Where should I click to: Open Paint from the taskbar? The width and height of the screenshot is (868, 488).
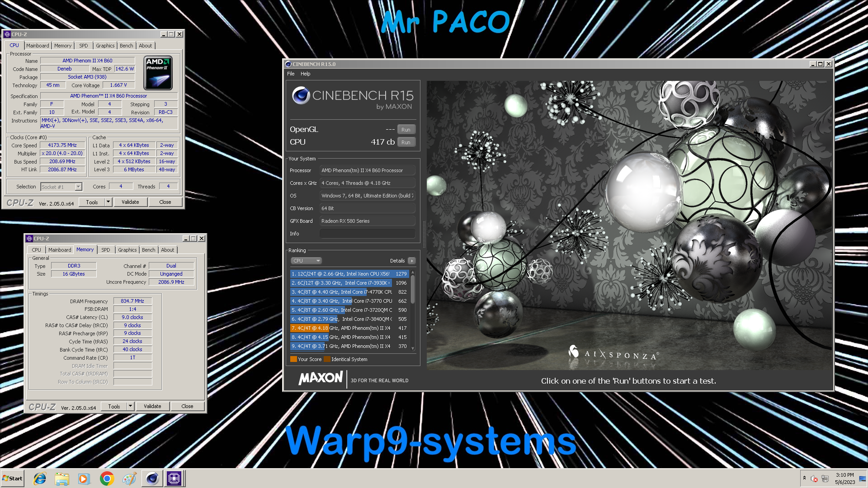[x=129, y=479]
